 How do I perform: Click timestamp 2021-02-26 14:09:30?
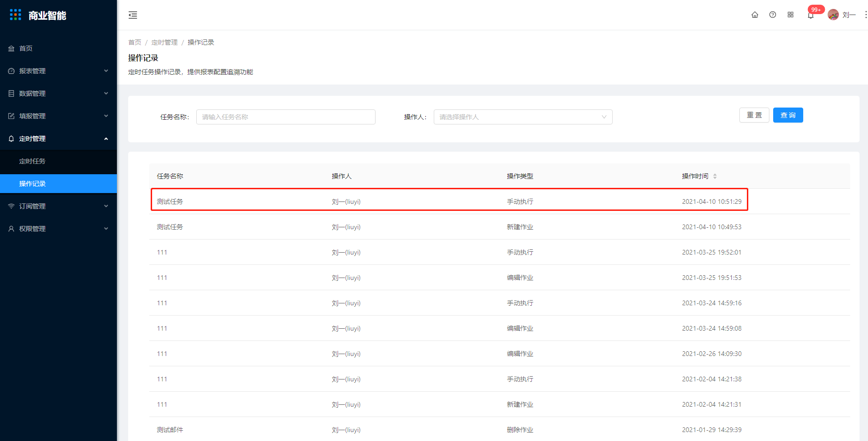pos(712,354)
